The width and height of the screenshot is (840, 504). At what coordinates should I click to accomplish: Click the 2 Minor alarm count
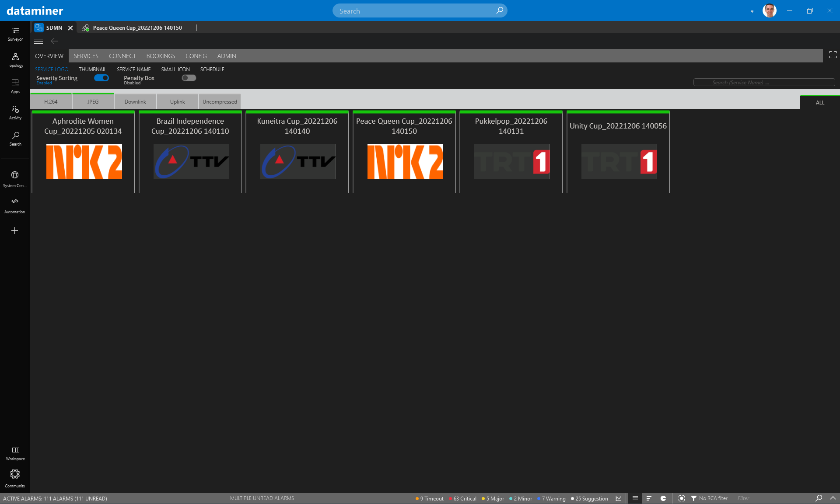(521, 498)
